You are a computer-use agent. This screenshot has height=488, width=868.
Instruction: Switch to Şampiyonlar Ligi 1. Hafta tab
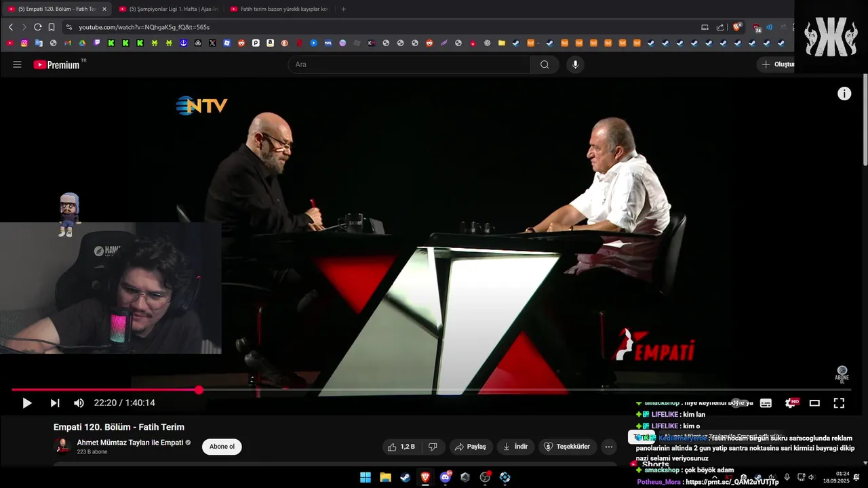click(x=167, y=9)
